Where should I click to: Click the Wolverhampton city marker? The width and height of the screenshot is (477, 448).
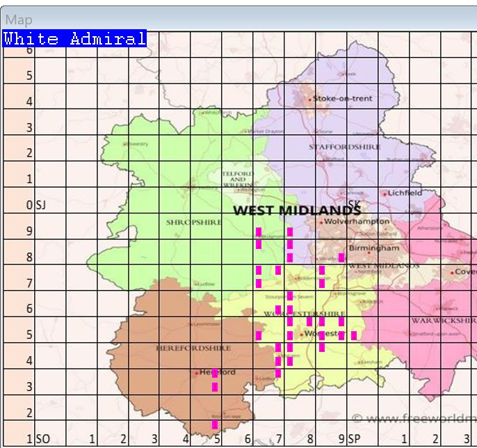click(321, 222)
